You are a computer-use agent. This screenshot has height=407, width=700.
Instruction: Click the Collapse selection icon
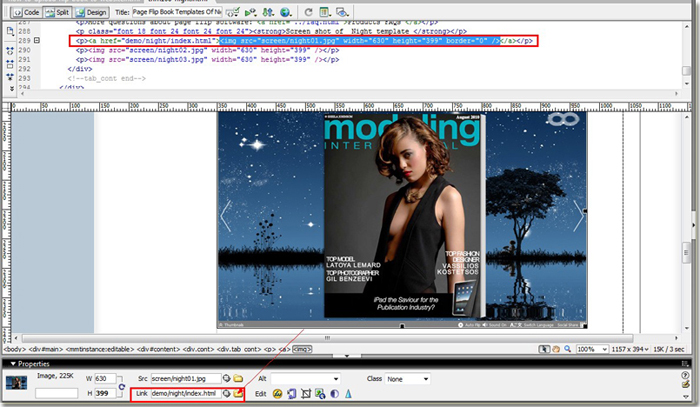click(x=10, y=64)
